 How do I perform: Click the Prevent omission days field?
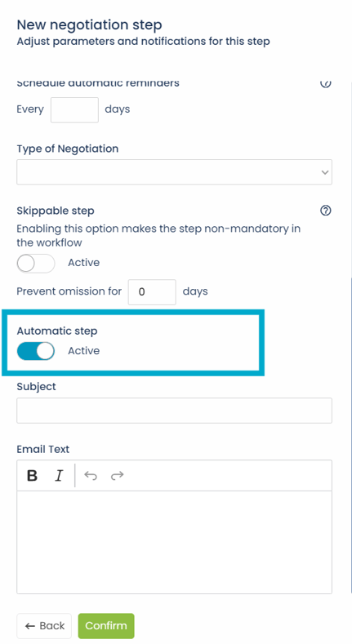pos(152,292)
